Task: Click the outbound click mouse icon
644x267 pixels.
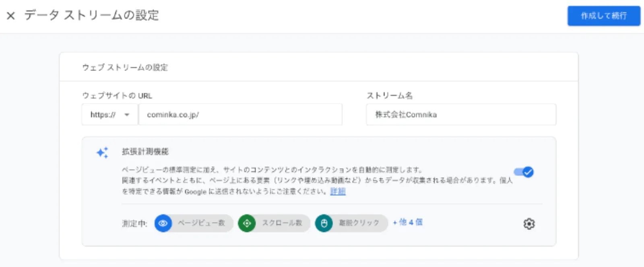Action: point(324,223)
